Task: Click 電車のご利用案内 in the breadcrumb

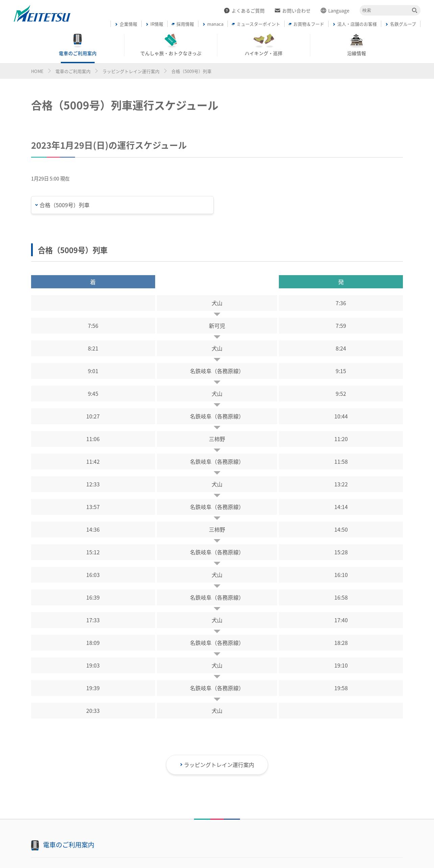Action: pos(73,71)
